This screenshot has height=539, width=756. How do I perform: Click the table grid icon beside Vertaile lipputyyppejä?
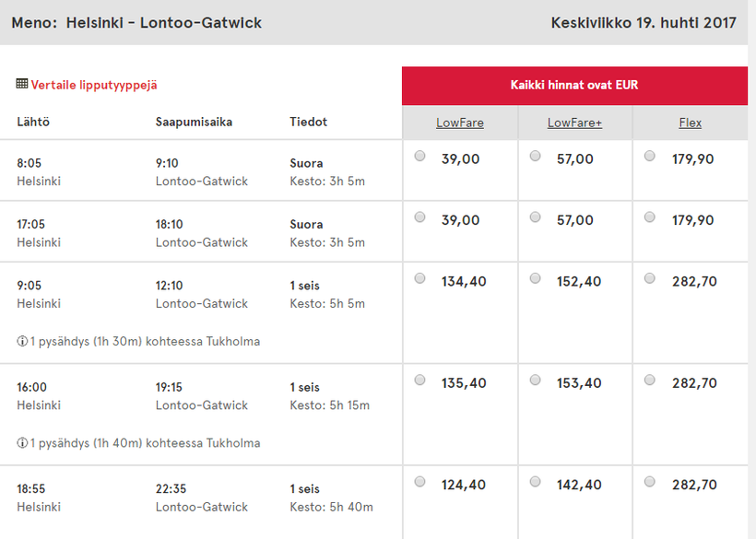[x=22, y=84]
